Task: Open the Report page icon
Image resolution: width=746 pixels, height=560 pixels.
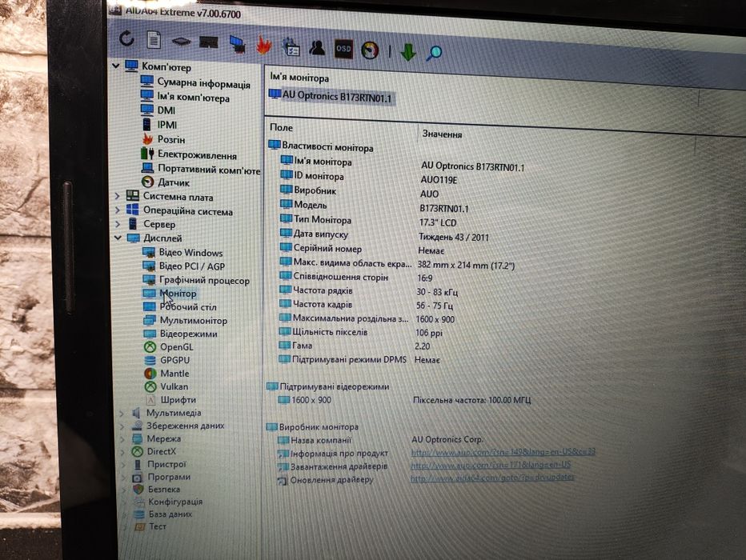Action: point(153,39)
